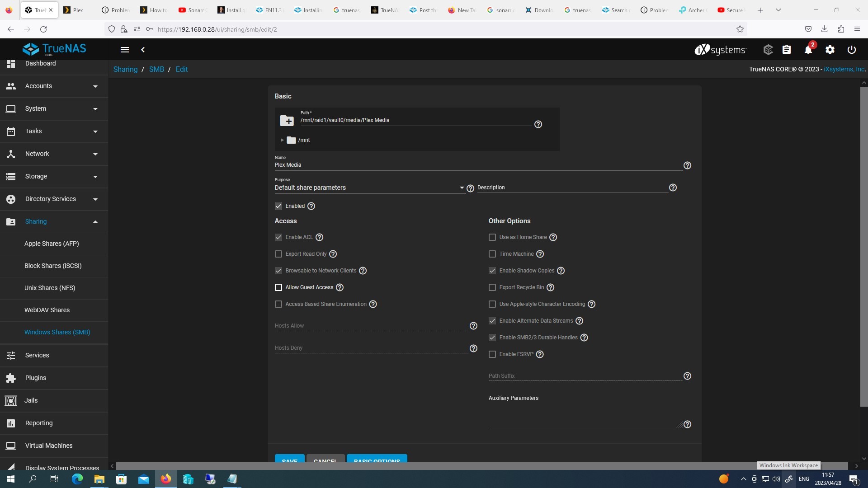The image size is (868, 488).
Task: Show help for Export Read Only
Action: pyautogui.click(x=333, y=254)
